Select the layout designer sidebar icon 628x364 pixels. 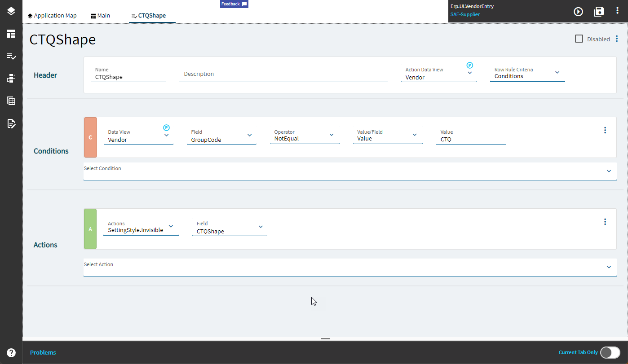coord(11,34)
